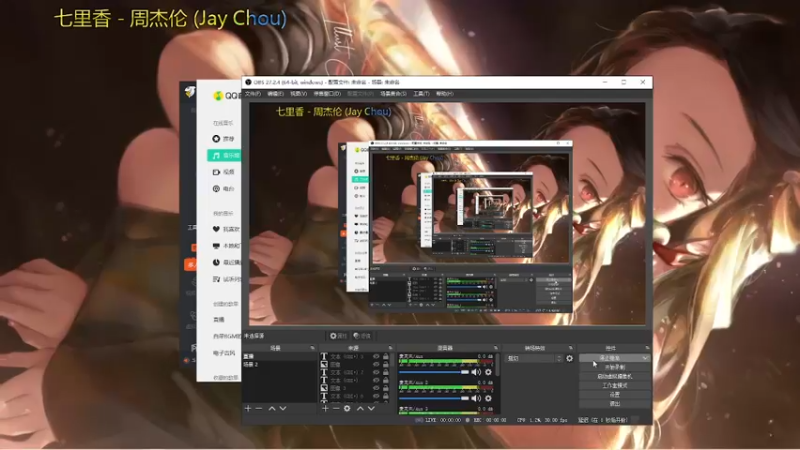This screenshot has height=450, width=800.
Task: Add a new source with the plus icon
Action: pos(325,408)
